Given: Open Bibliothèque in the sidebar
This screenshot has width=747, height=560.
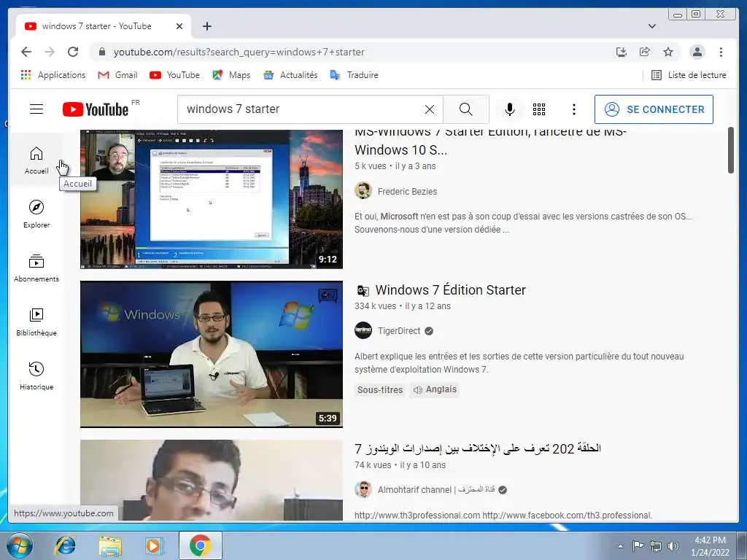Looking at the screenshot, I should click(36, 322).
